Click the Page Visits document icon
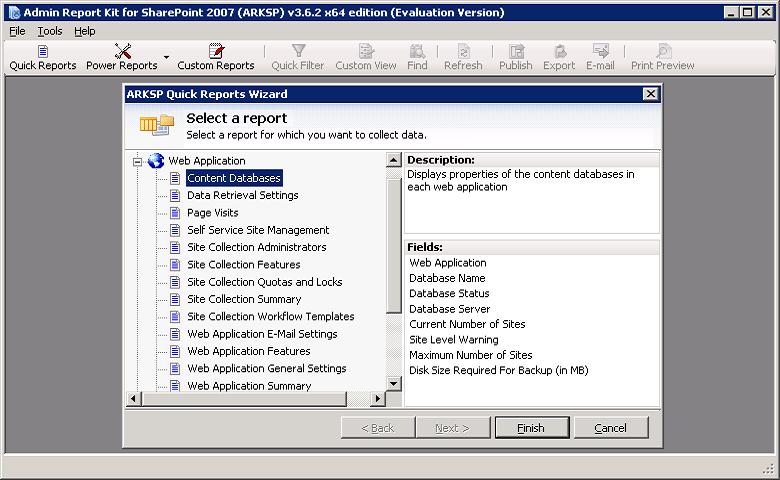 tap(175, 213)
